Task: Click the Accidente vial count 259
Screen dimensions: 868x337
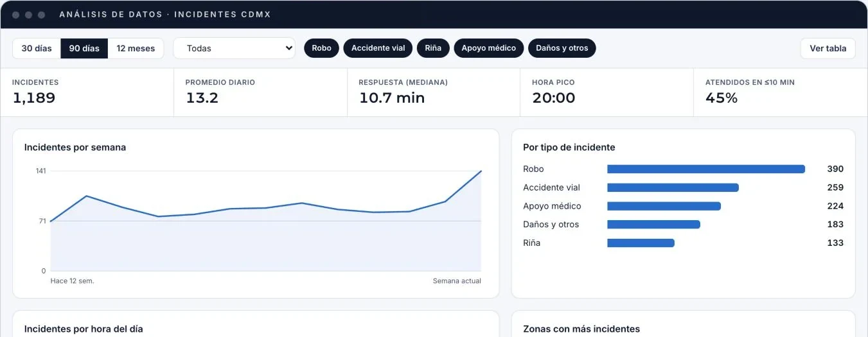Action: pyautogui.click(x=835, y=187)
